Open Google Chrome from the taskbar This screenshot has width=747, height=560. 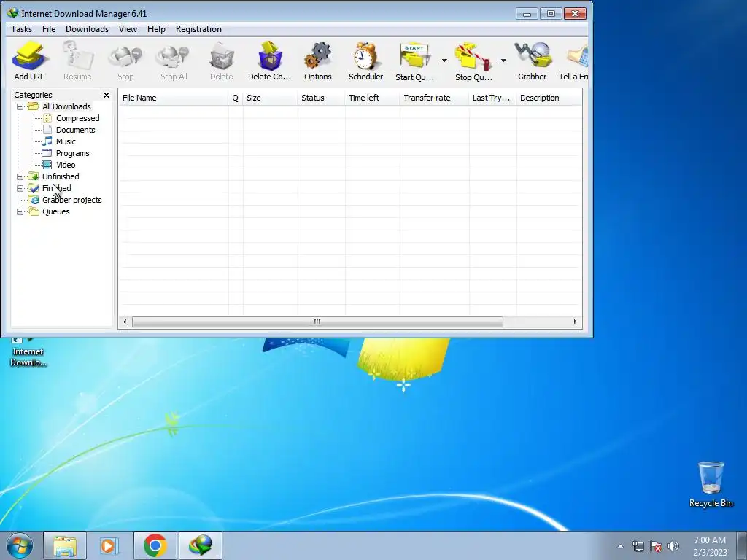point(155,545)
